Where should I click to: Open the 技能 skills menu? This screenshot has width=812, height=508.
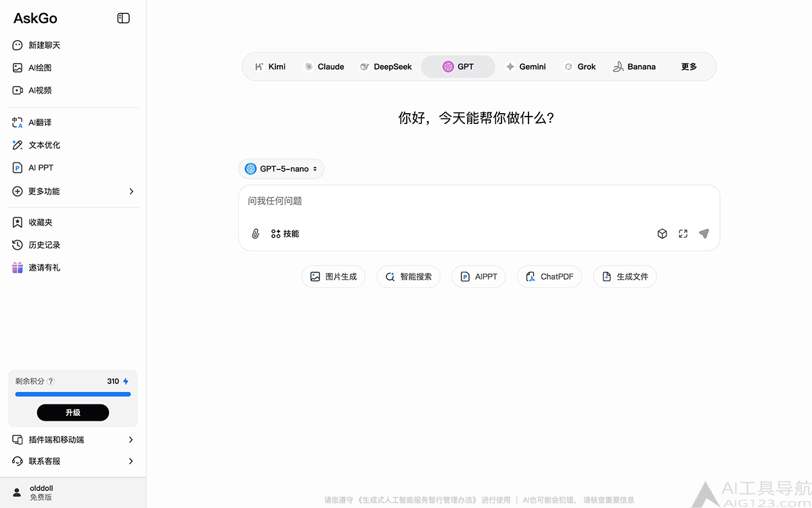[x=285, y=234]
